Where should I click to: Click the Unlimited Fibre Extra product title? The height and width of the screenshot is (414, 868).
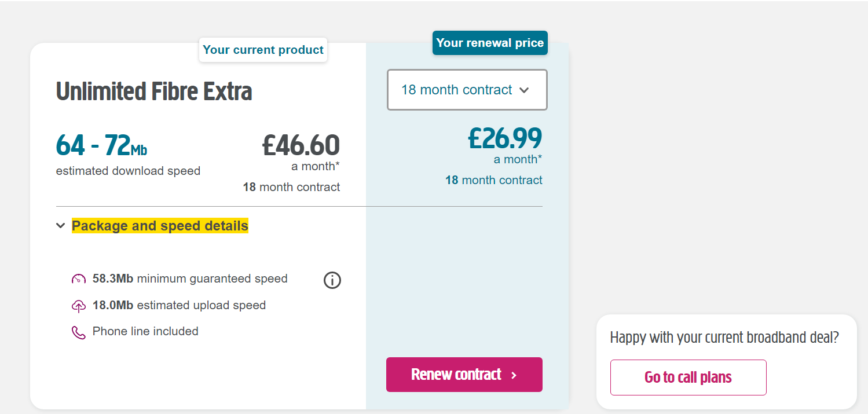pos(153,91)
